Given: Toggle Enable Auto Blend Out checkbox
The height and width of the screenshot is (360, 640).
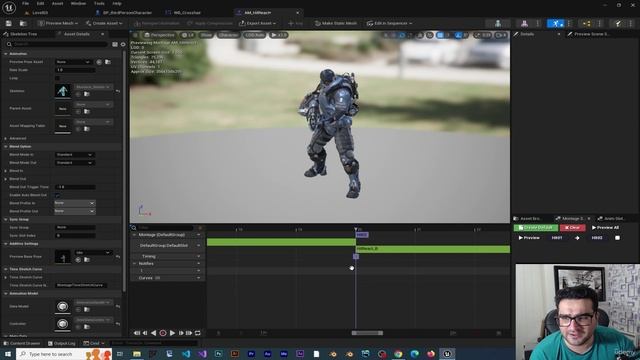Looking at the screenshot, I should 57,195.
